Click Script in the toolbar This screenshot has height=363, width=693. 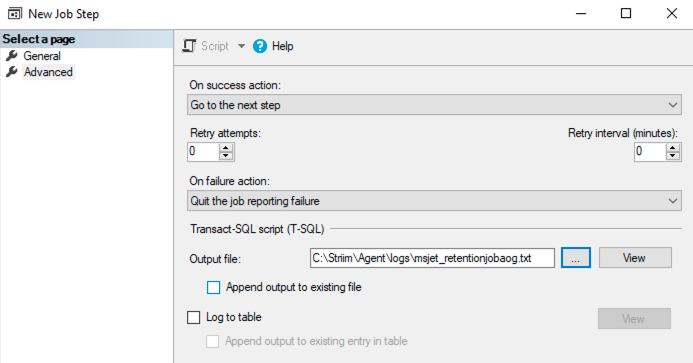[x=215, y=46]
